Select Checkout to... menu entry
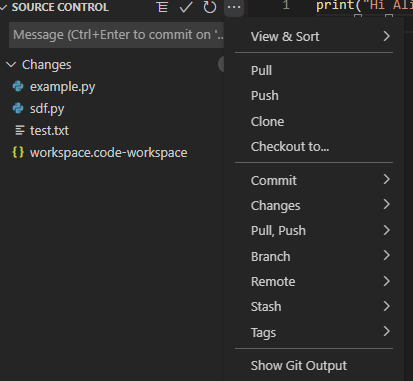 click(314, 147)
